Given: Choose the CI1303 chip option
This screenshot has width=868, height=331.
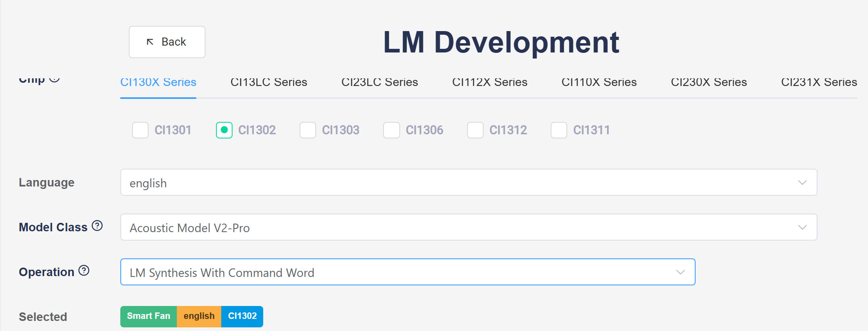Looking at the screenshot, I should (308, 130).
